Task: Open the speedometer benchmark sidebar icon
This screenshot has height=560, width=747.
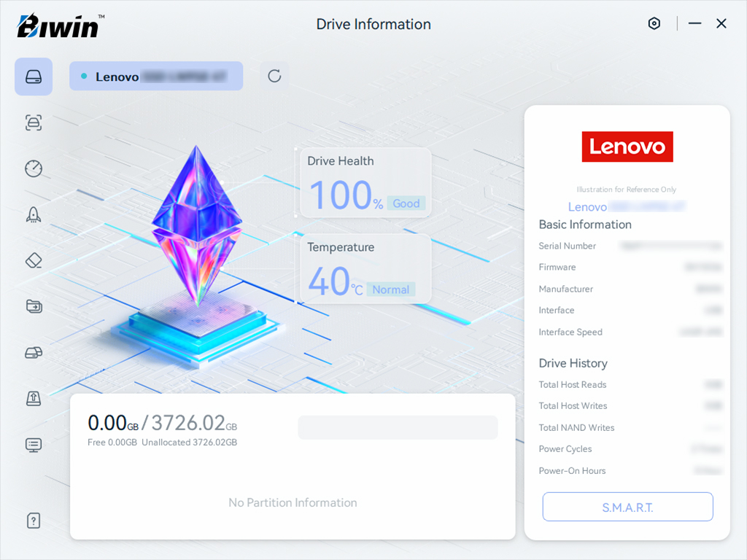Action: [x=34, y=168]
